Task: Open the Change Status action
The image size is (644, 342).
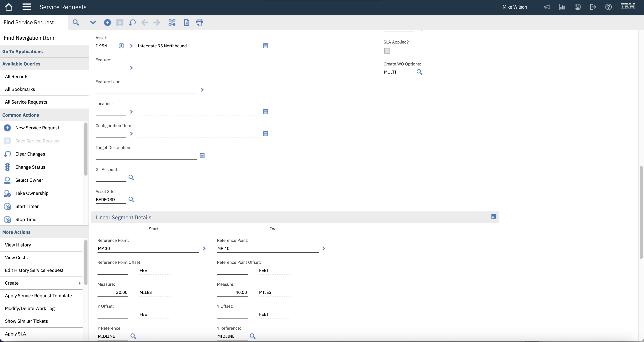Action: [x=30, y=167]
